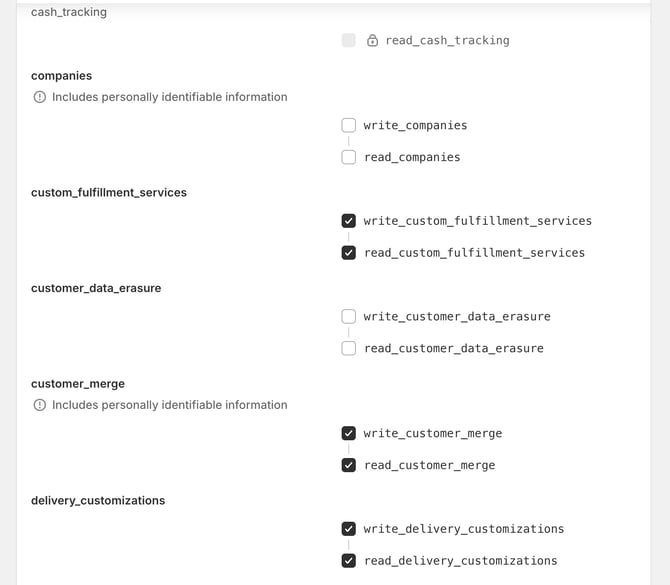Image resolution: width=670 pixels, height=585 pixels.
Task: Click the disabled read_cash_tracking checkbox
Action: tap(348, 41)
